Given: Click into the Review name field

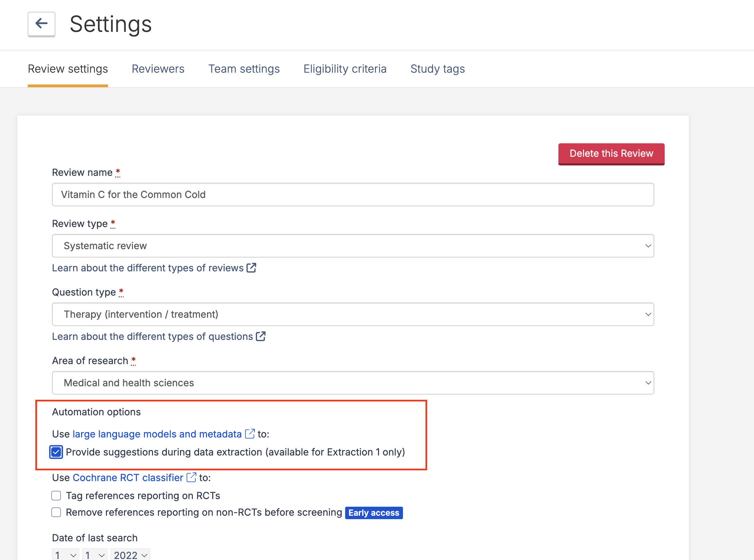Looking at the screenshot, I should [x=352, y=195].
